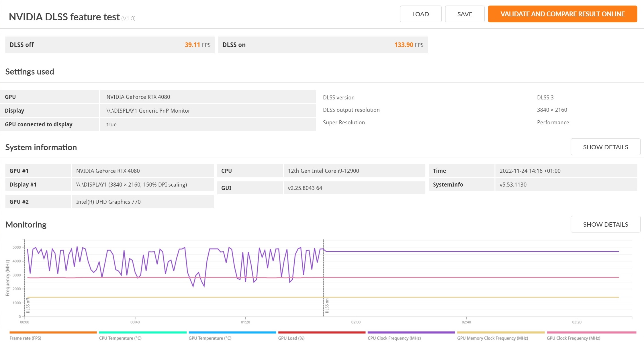Image resolution: width=644 pixels, height=347 pixels.
Task: Toggle GPU Memory Clock Frequency legend series
Action: click(x=501, y=336)
